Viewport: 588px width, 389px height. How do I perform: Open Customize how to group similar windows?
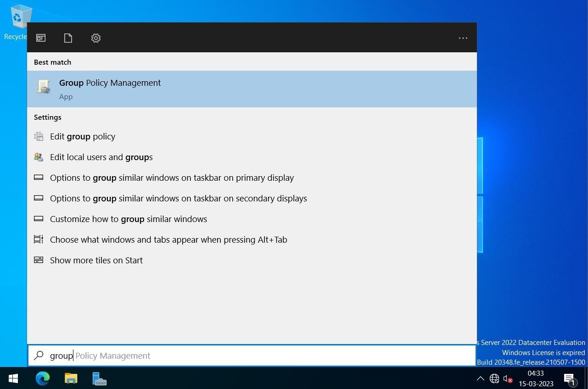(252, 219)
